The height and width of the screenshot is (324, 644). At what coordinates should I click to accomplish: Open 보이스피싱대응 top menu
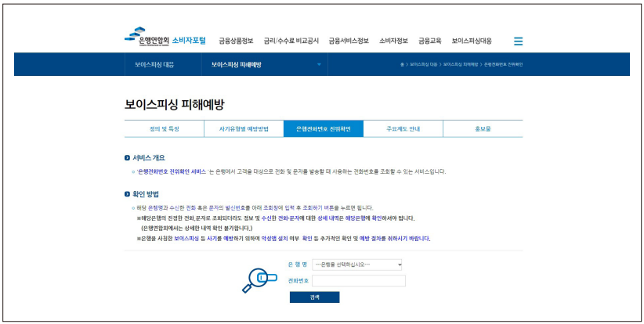pyautogui.click(x=472, y=41)
